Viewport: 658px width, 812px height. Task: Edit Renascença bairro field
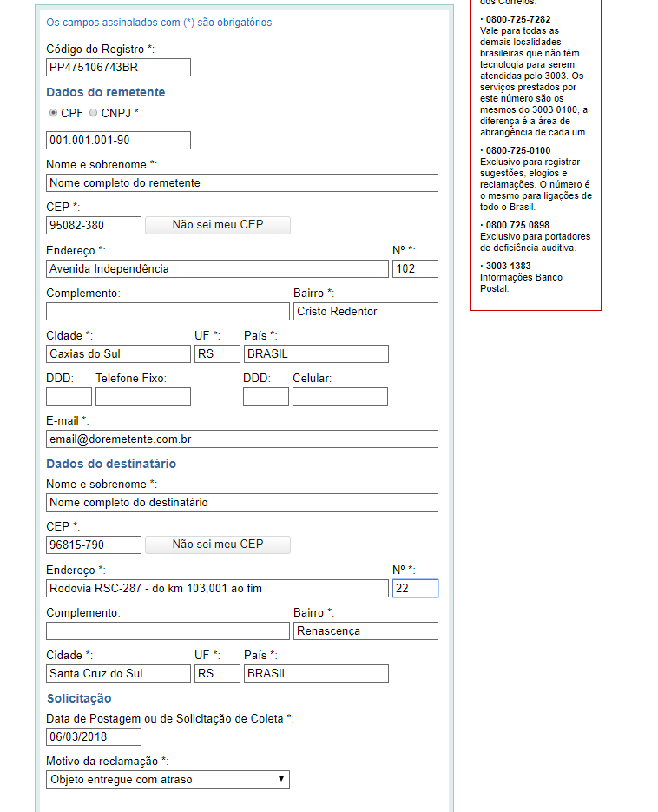[365, 630]
